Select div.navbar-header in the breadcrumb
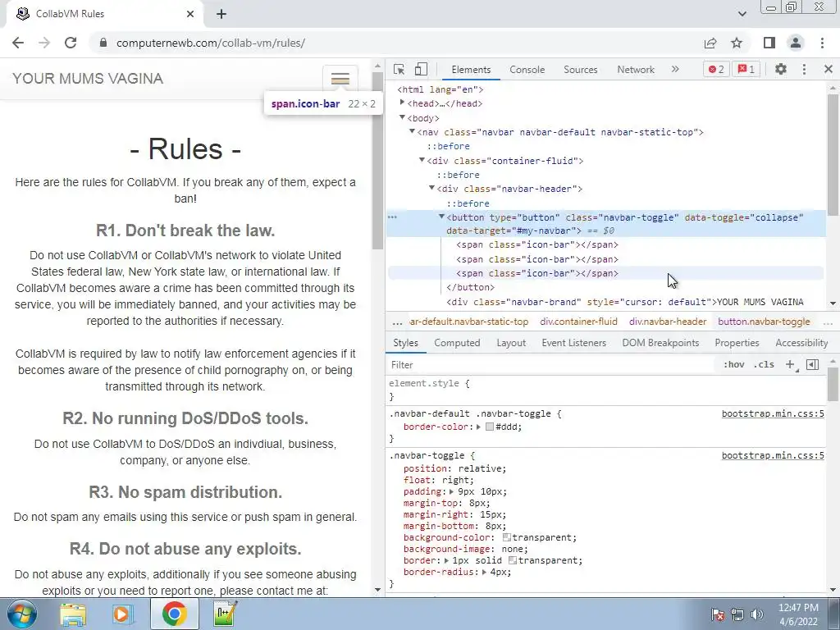840x630 pixels. click(x=668, y=322)
